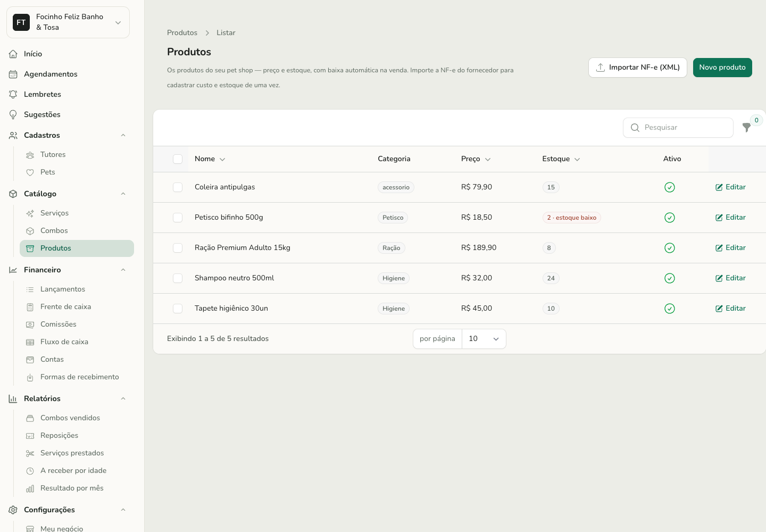Collapse the Relatórios sidebar group
The height and width of the screenshot is (532, 766).
[x=123, y=398]
